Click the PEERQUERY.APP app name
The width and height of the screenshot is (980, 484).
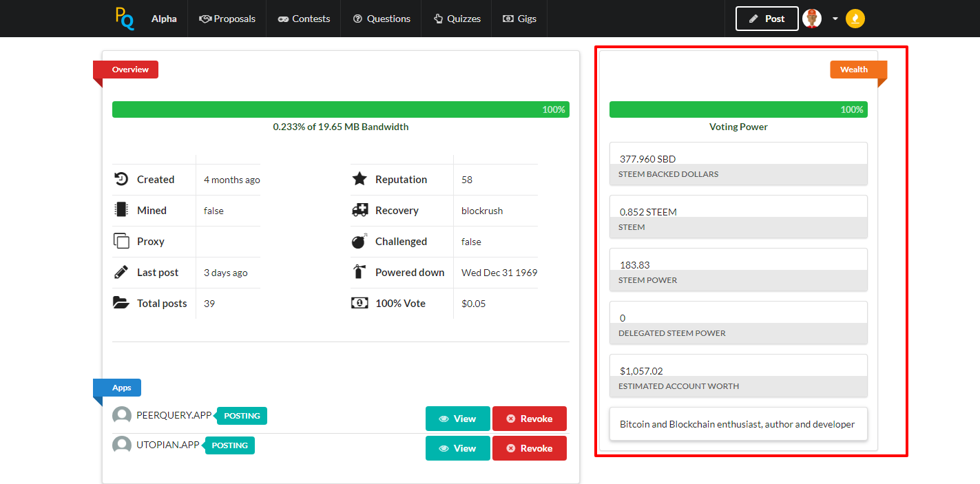(174, 416)
